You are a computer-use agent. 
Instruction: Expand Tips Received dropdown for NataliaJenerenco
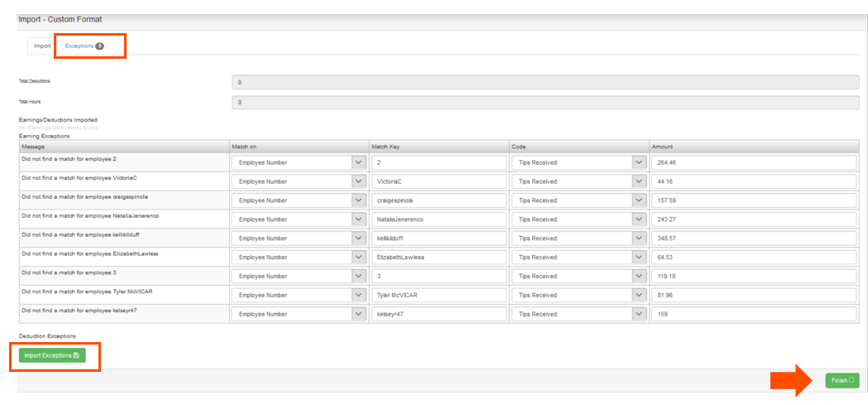click(x=578, y=219)
